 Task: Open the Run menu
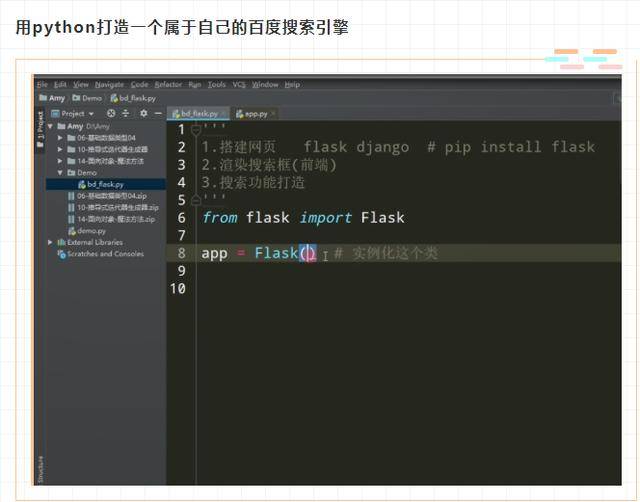[x=195, y=84]
